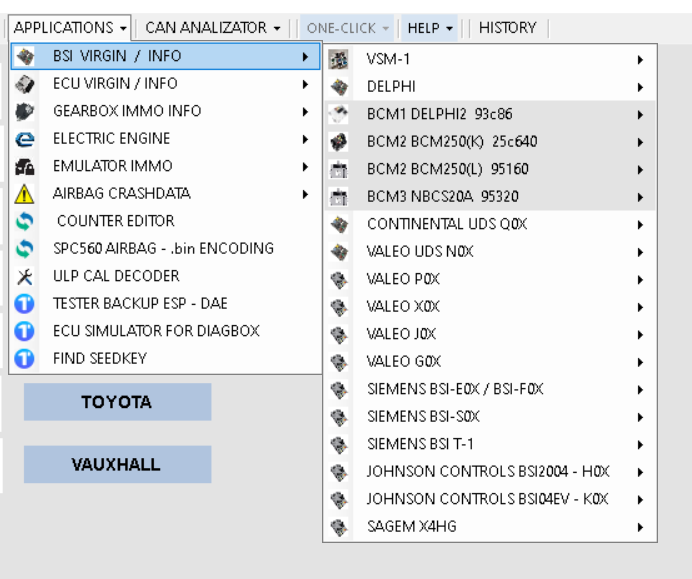The width and height of the screenshot is (692, 579).
Task: Choose FIND SEEDKEY menu entry
Action: tap(165, 358)
